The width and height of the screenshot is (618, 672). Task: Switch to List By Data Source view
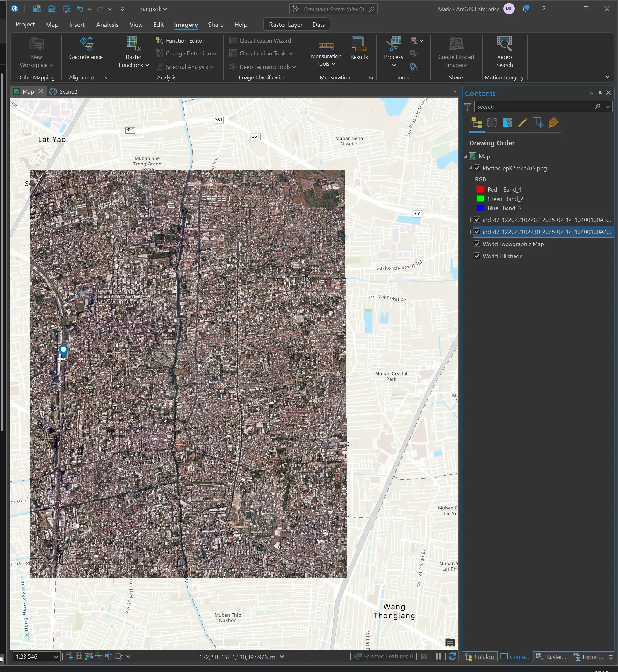pyautogui.click(x=492, y=123)
